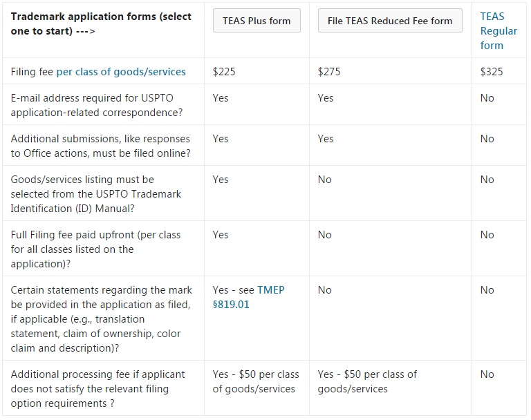The height and width of the screenshot is (420, 531).
Task: Click Reduced Fee 'No' in Full Filing fee row
Action: coord(325,235)
